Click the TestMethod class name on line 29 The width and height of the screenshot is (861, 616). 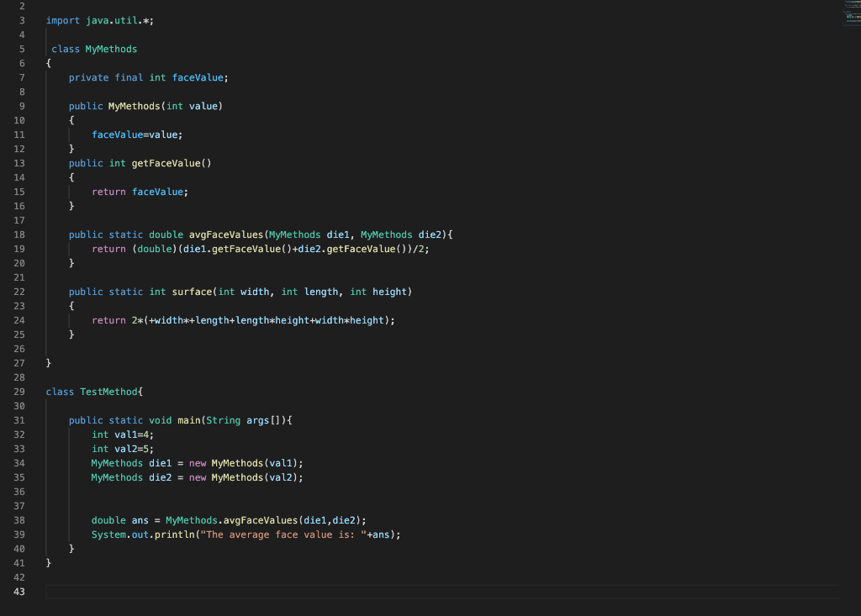click(108, 392)
